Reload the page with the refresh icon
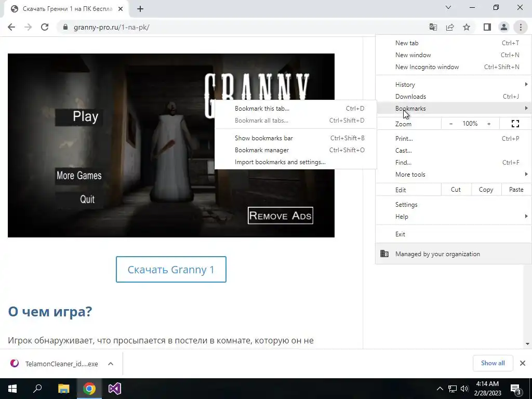 click(45, 27)
